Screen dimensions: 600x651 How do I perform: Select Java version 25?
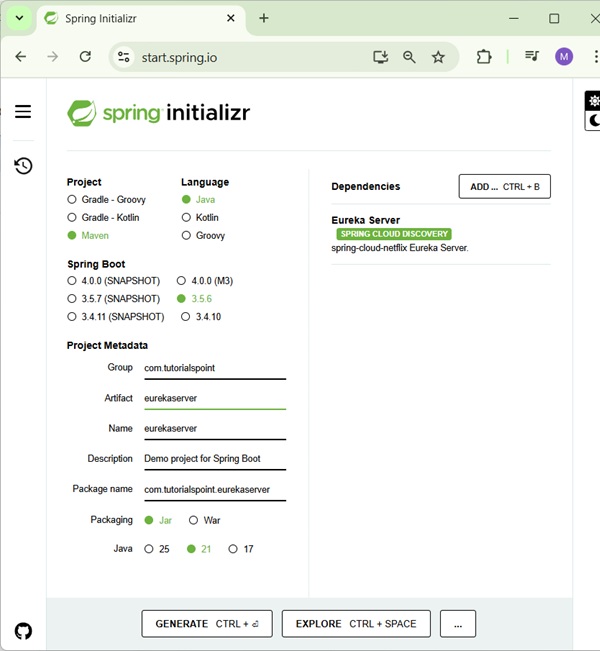(157, 549)
